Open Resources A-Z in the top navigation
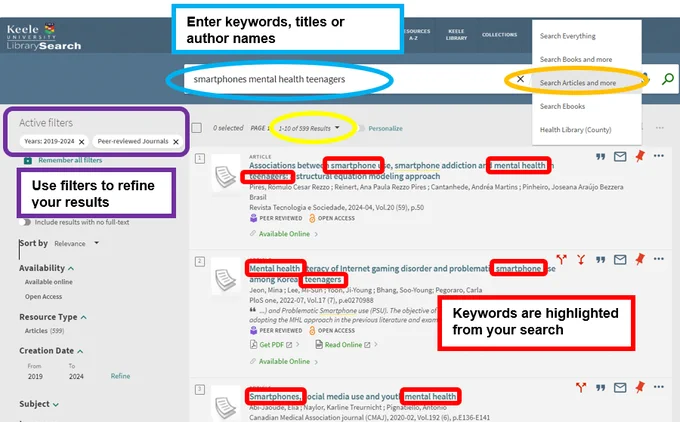 pos(417,34)
